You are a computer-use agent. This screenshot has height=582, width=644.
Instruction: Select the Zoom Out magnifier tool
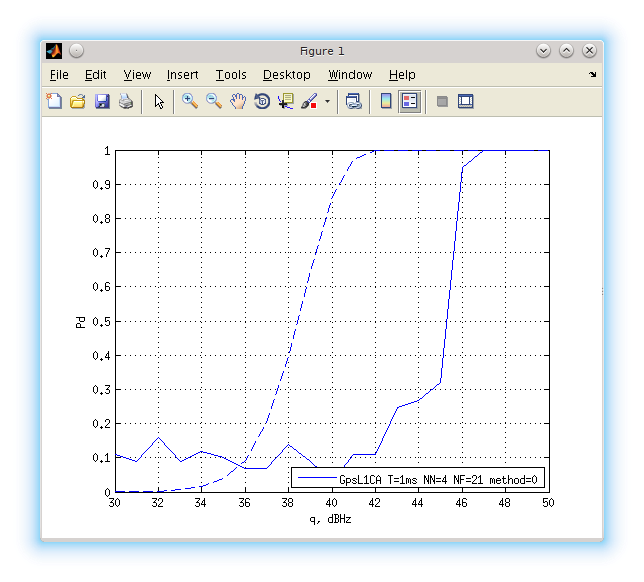tap(213, 101)
